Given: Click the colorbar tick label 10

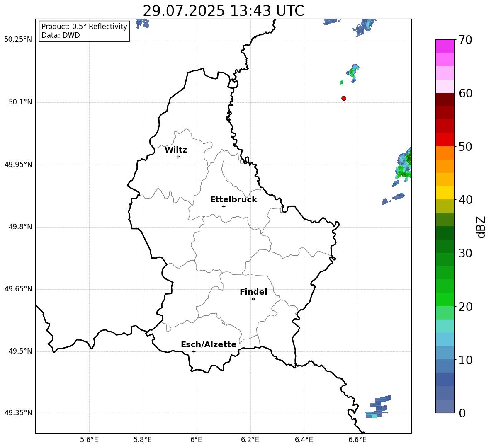Looking at the screenshot, I should pyautogui.click(x=465, y=360).
